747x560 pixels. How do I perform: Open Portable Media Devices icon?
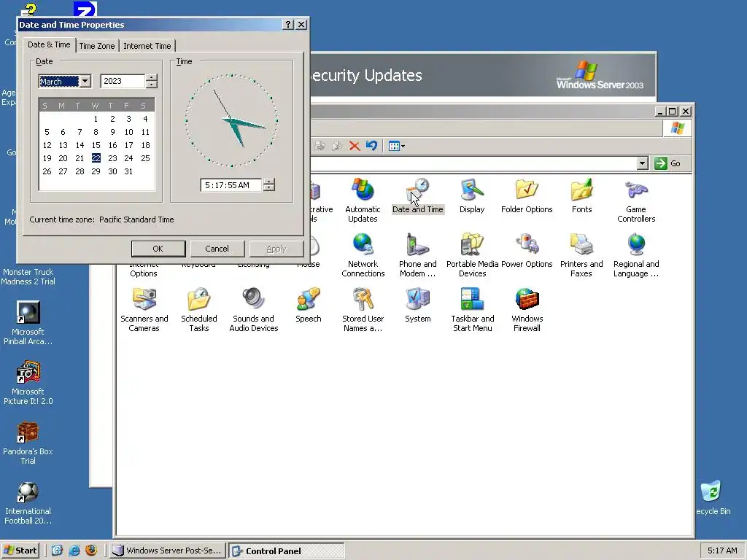[472, 255]
